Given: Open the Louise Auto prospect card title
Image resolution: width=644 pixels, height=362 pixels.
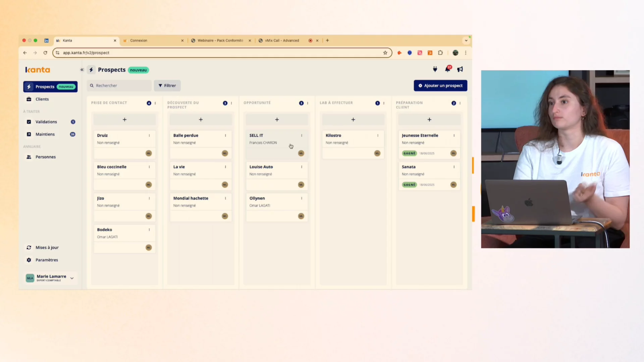Looking at the screenshot, I should pyautogui.click(x=261, y=167).
